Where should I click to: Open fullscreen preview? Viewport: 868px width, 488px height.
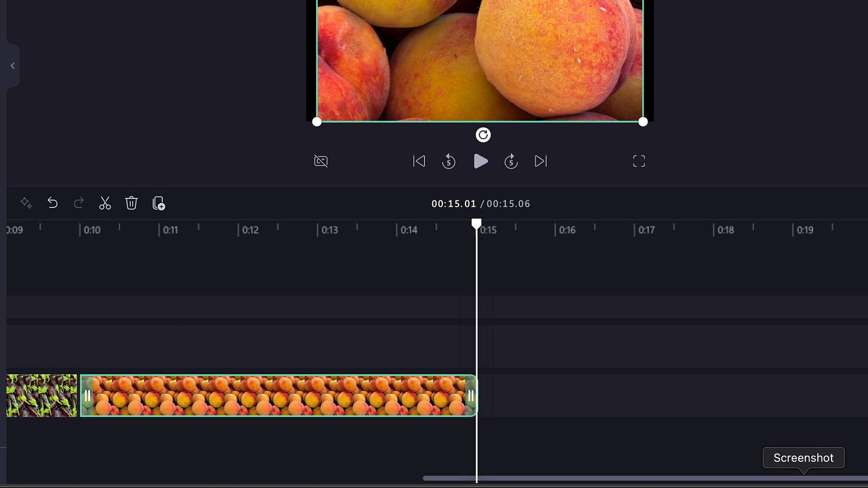pos(639,161)
